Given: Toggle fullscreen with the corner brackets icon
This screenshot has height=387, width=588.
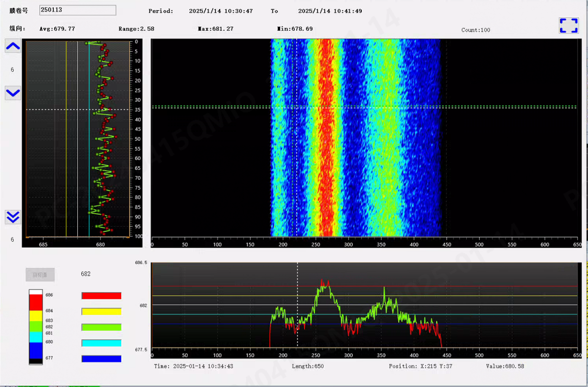Looking at the screenshot, I should [568, 26].
